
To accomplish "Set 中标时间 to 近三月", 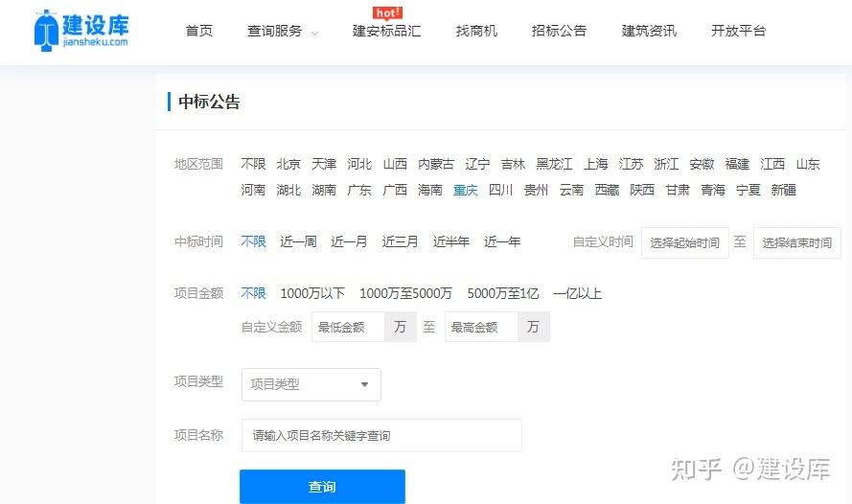I will (401, 241).
